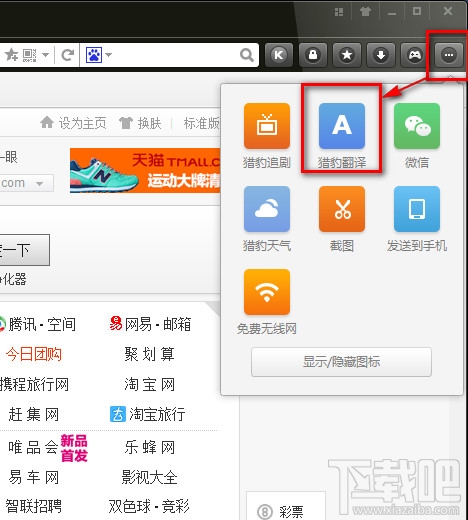Expand the dropdown arrow beside QR code icon

pos(46,55)
